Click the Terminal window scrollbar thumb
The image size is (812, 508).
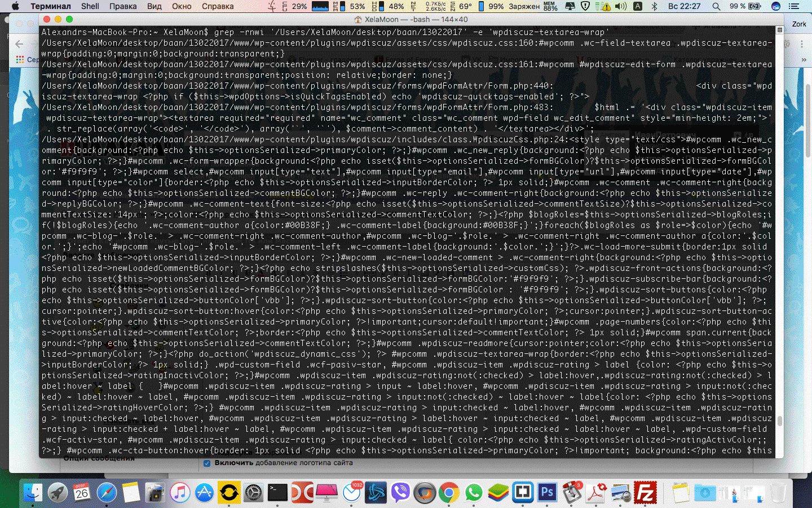(780, 421)
